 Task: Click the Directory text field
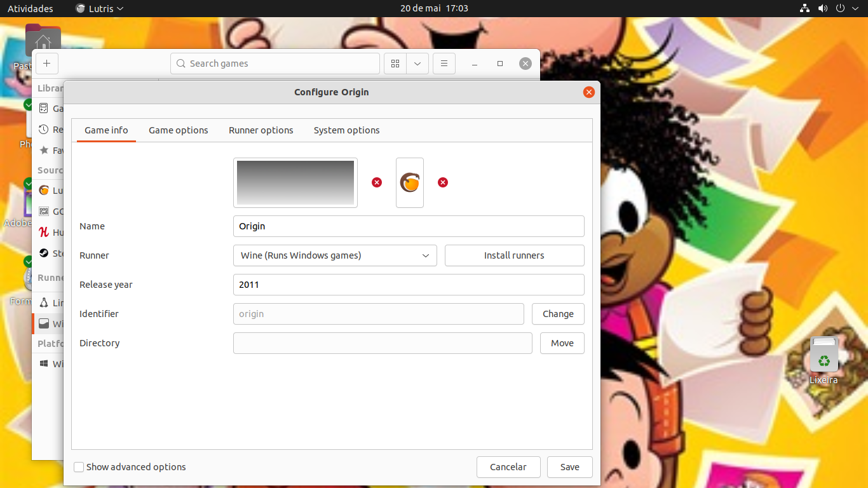click(383, 343)
